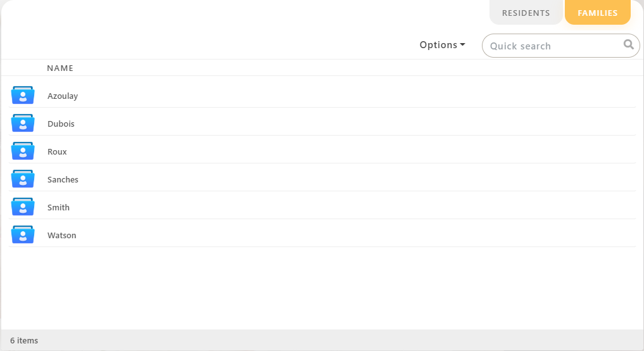Click the Options caret arrow
The width and height of the screenshot is (644, 351).
pyautogui.click(x=462, y=45)
